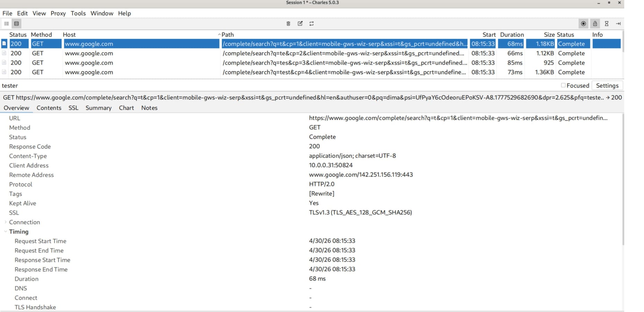Screen dimensions: 644x312
Task: Switch to structure tree view icon
Action: click(7, 24)
